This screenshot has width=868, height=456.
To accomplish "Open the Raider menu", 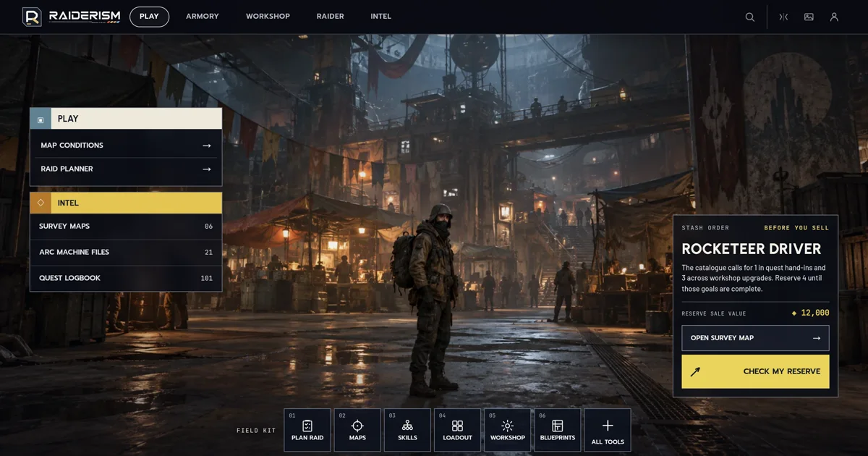I will click(331, 17).
